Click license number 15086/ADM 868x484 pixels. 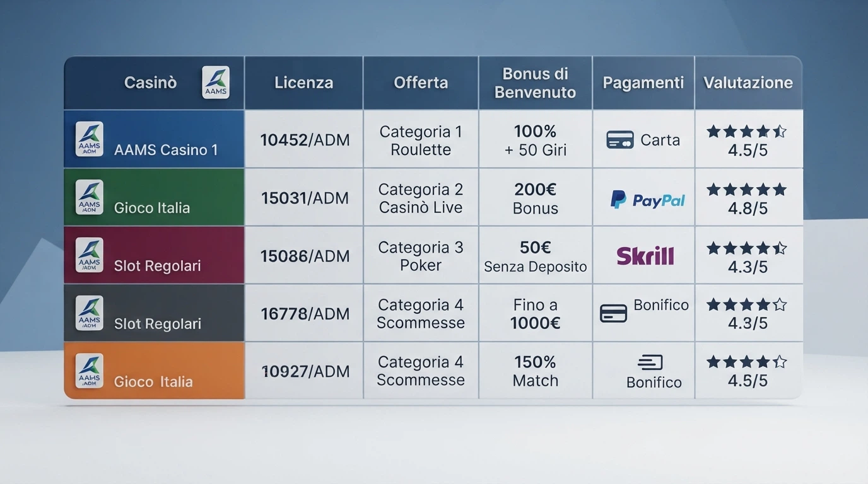[x=305, y=256]
